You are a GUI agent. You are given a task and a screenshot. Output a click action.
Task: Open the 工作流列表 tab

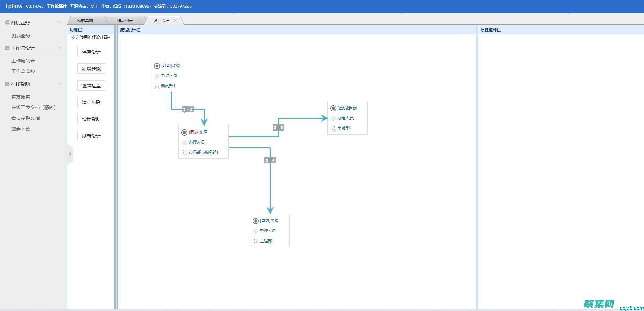point(123,21)
